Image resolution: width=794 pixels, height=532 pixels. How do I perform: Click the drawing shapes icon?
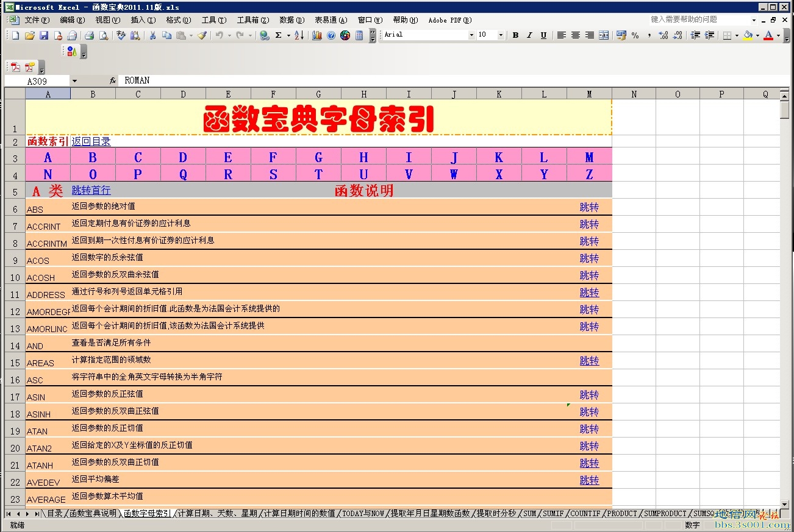pos(72,51)
